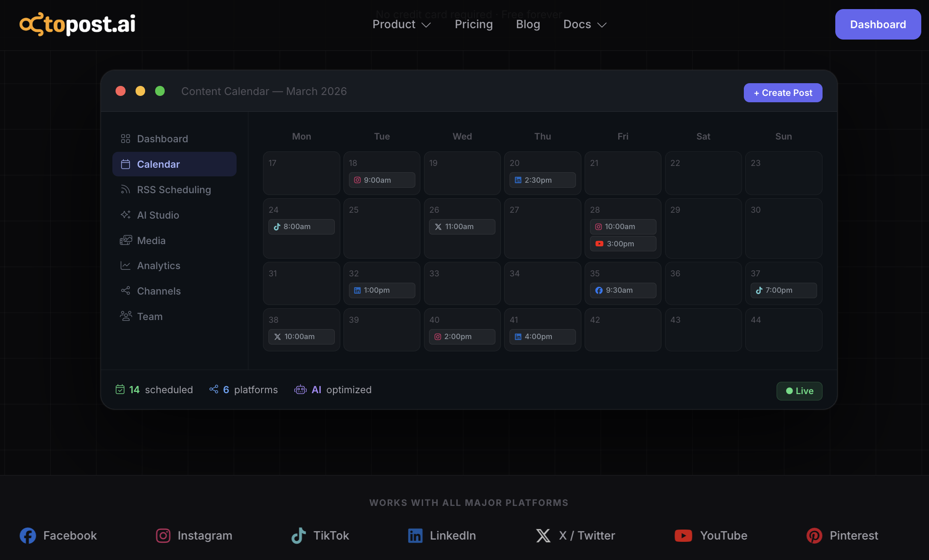This screenshot has height=560, width=929.
Task: Click the Facebook platform logo
Action: 28,535
